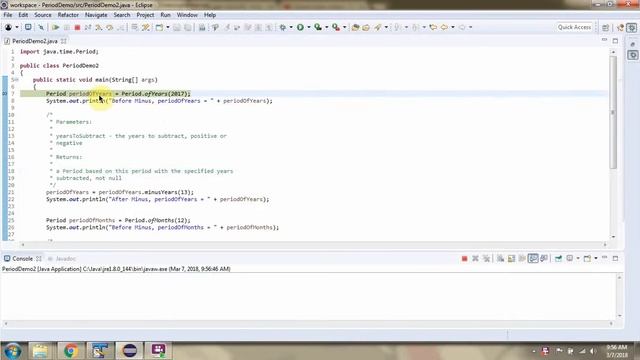Close the PeriodDemo2.java editor tab

point(64,41)
